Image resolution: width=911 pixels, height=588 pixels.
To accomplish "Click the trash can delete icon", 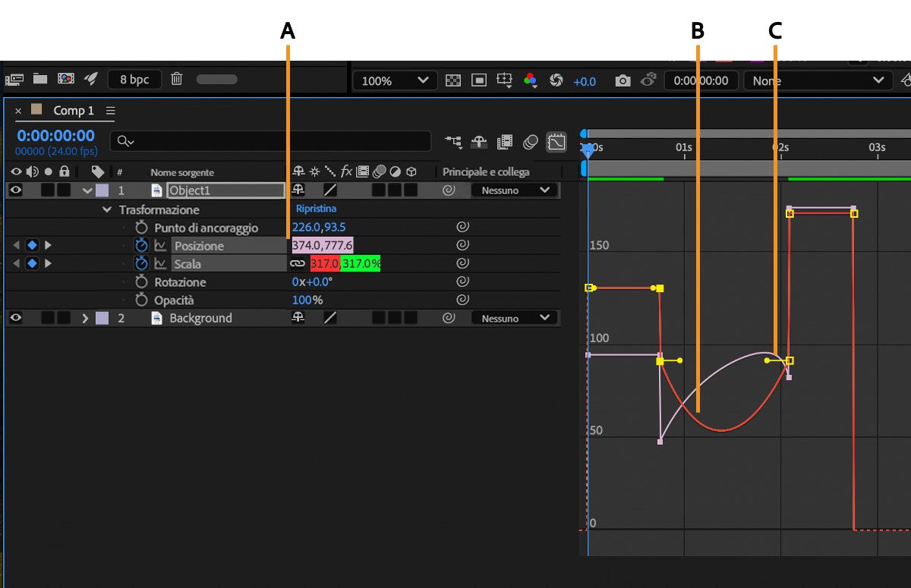I will coord(176,80).
